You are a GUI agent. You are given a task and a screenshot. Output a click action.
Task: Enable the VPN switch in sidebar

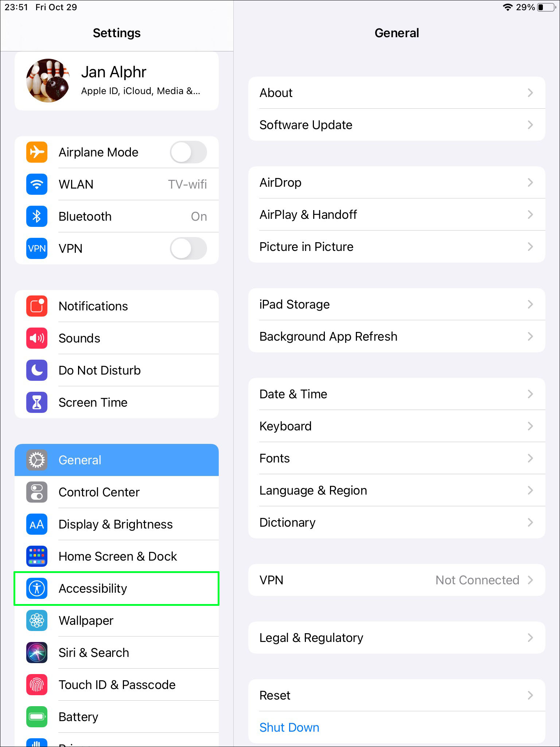point(188,248)
